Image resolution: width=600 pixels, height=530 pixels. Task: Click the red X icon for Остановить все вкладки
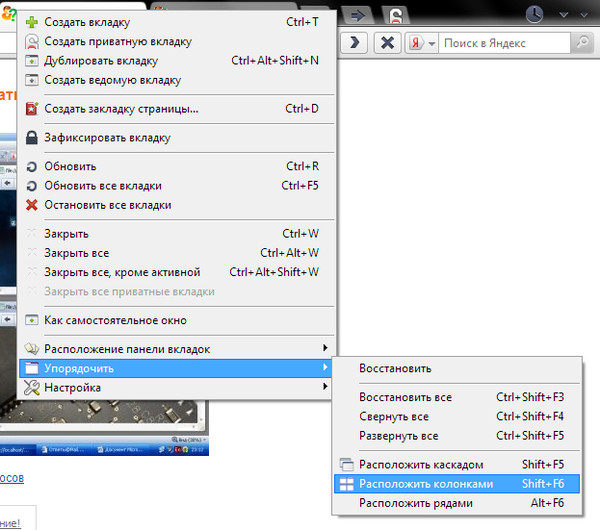tap(31, 205)
